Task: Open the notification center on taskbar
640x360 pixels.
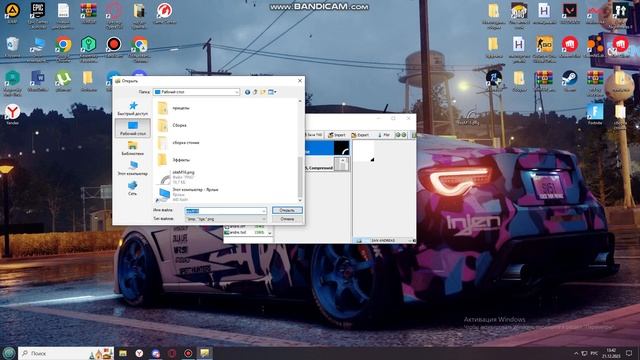Action: coord(629,353)
